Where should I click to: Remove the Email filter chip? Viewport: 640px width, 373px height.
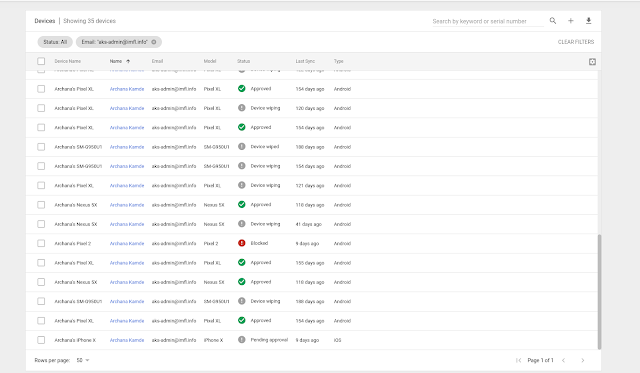pos(154,42)
